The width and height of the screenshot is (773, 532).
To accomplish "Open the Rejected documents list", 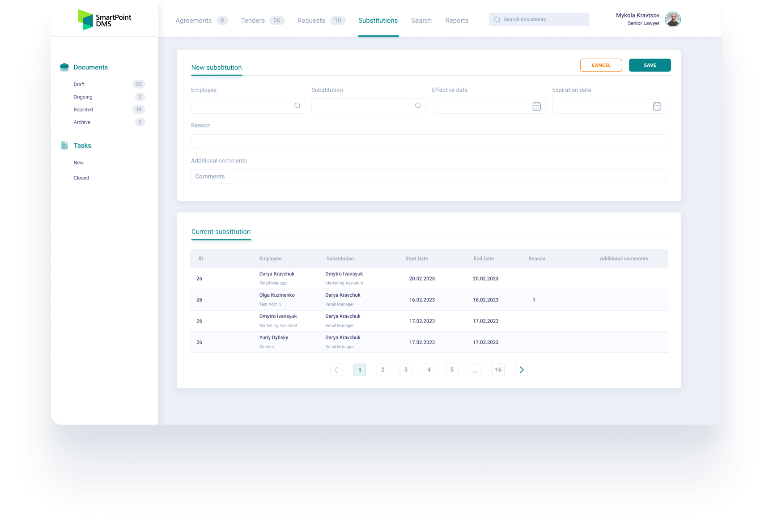I will tap(83, 109).
